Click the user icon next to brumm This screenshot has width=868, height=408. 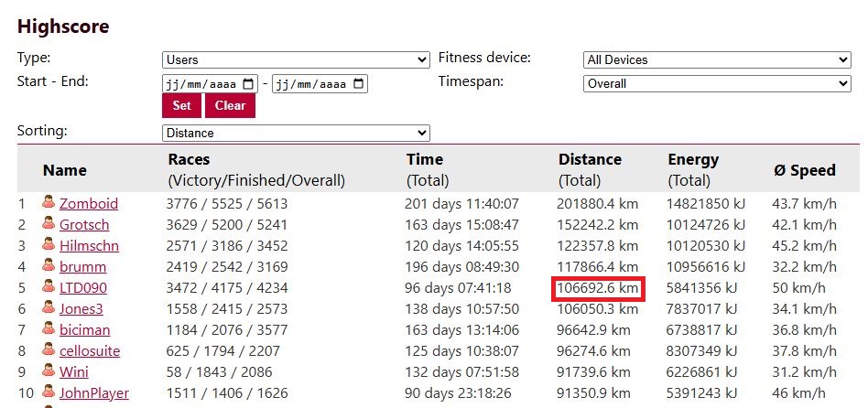click(x=49, y=265)
